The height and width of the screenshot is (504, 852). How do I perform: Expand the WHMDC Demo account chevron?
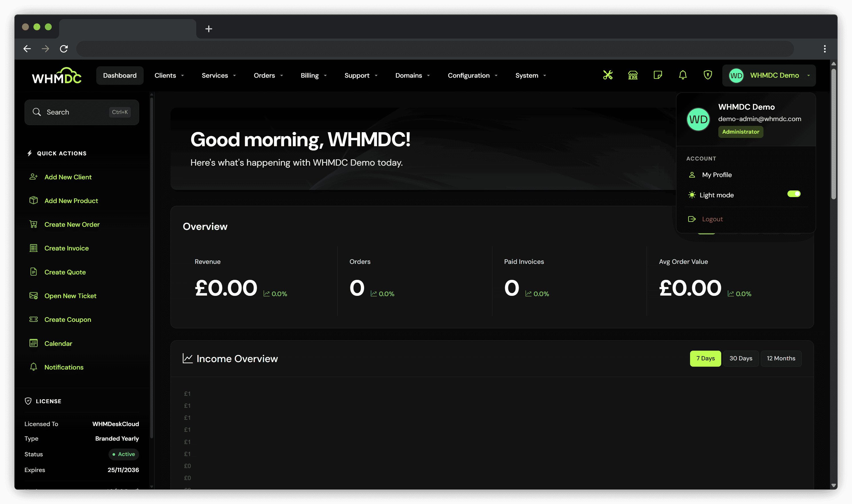coord(809,75)
